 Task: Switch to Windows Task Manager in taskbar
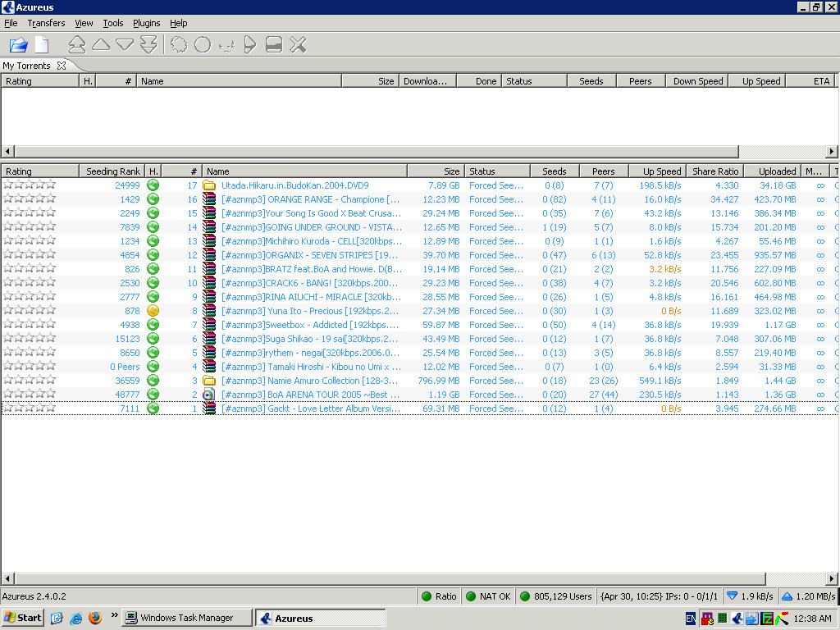pos(186,618)
